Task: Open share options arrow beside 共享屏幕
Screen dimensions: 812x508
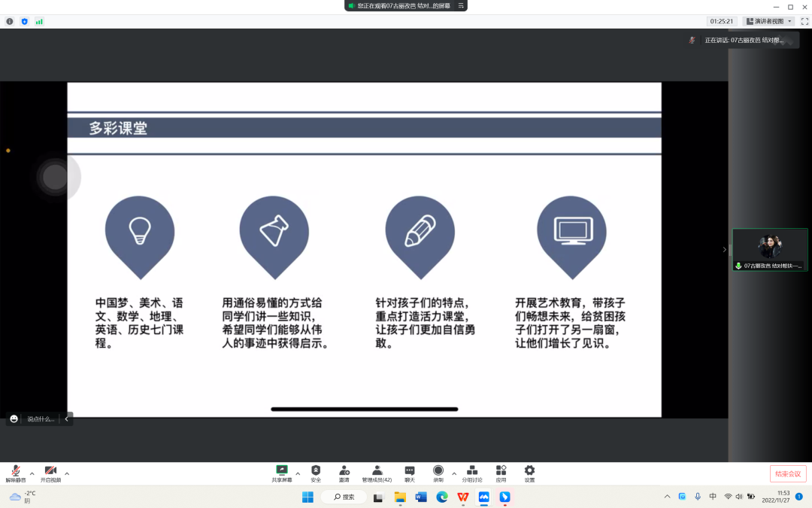Action: (x=298, y=474)
